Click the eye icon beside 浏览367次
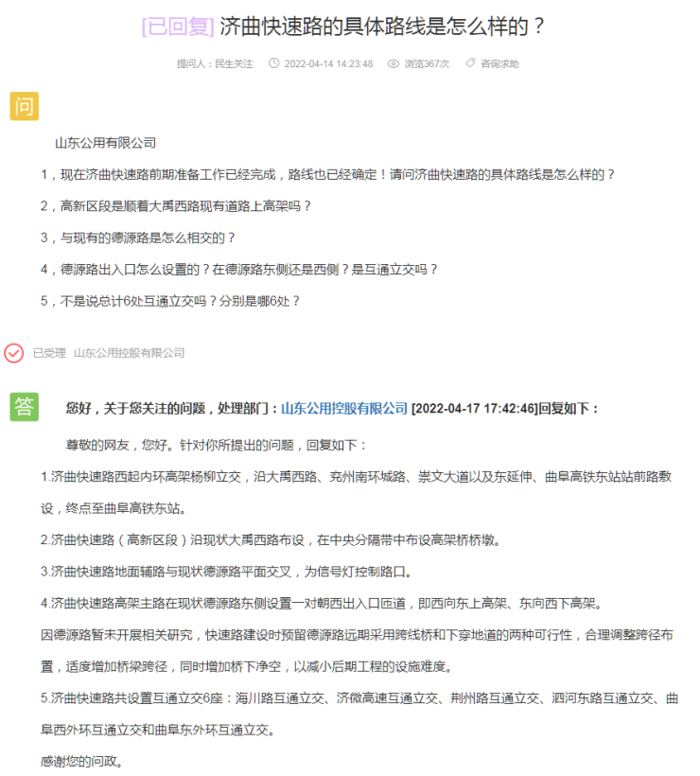Image resolution: width=700 pixels, height=776 pixels. pos(394,63)
